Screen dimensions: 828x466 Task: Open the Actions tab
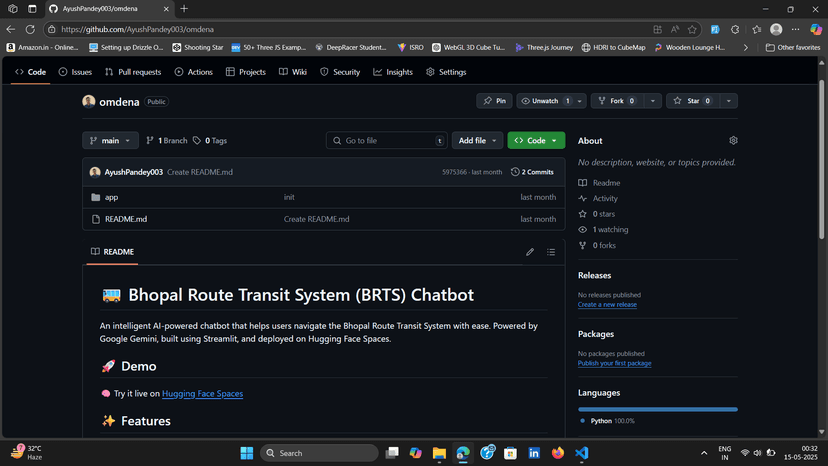click(x=193, y=72)
